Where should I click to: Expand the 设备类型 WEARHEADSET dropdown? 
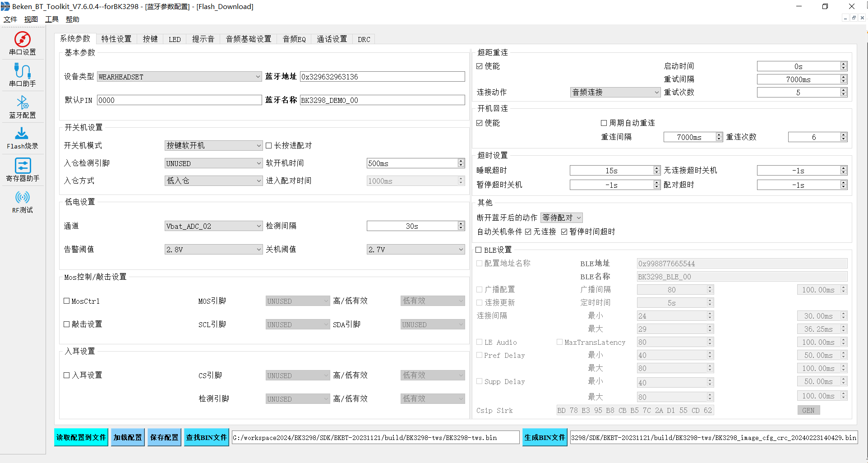pyautogui.click(x=258, y=77)
